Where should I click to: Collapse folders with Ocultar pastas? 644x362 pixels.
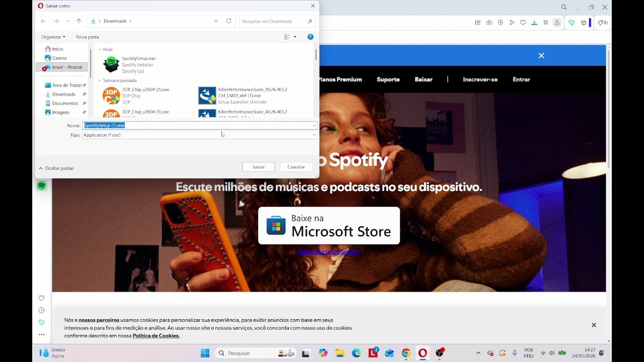[56, 168]
